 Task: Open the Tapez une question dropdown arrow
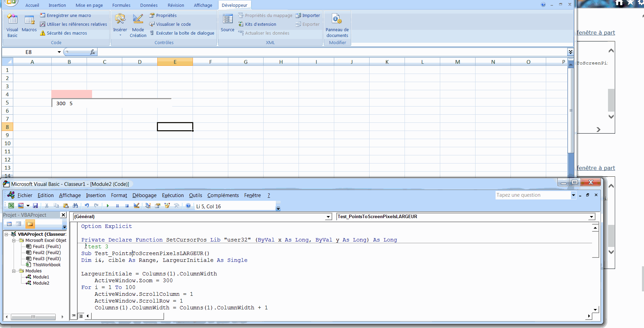(x=573, y=195)
